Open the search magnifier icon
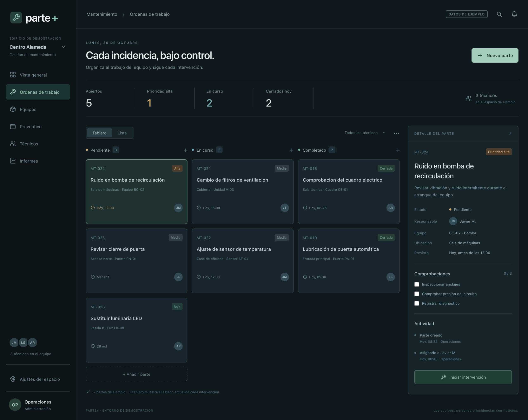 [x=499, y=14]
